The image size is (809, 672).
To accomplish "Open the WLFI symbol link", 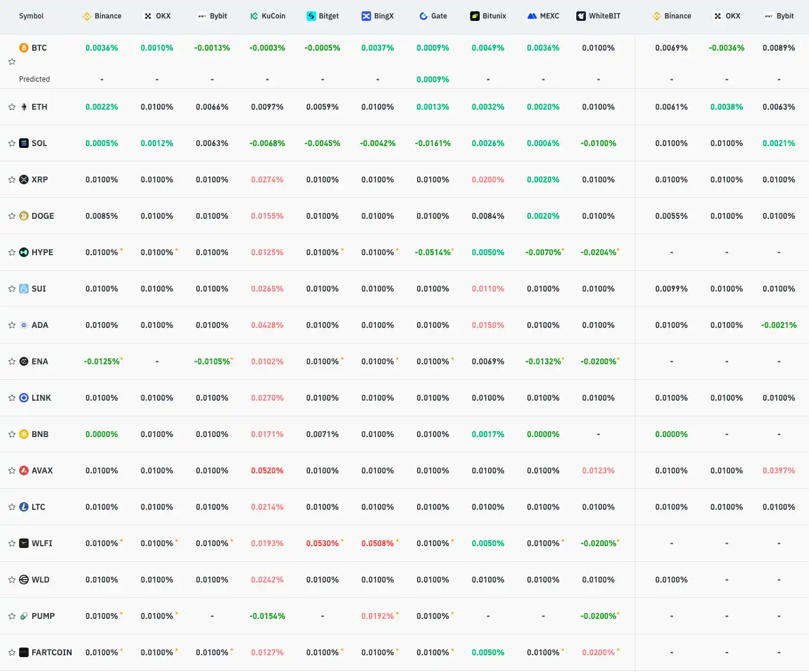I will [x=42, y=543].
